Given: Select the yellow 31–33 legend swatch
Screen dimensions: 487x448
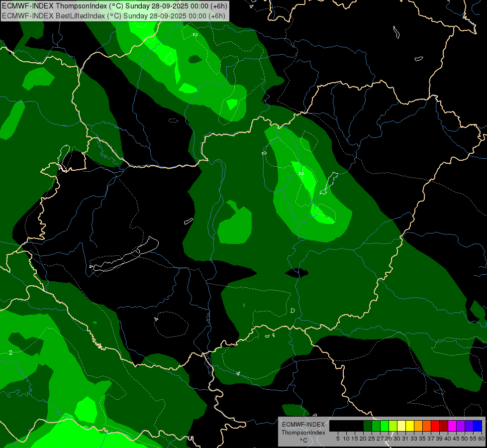Looking at the screenshot, I should [410, 426].
